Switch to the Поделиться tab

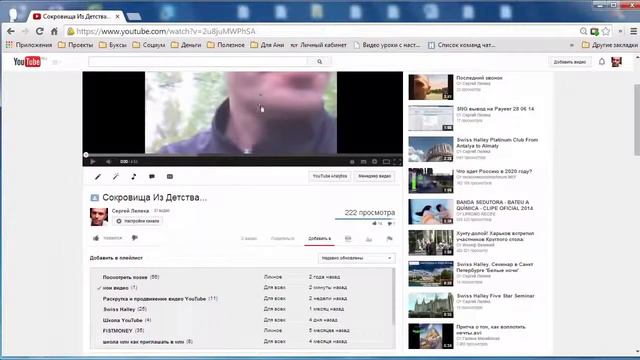point(282,238)
